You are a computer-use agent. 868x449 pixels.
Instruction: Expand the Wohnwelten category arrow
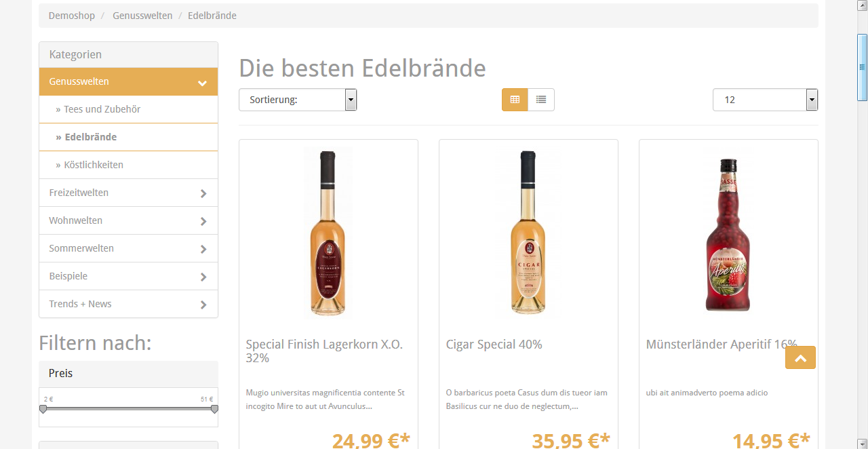point(203,221)
